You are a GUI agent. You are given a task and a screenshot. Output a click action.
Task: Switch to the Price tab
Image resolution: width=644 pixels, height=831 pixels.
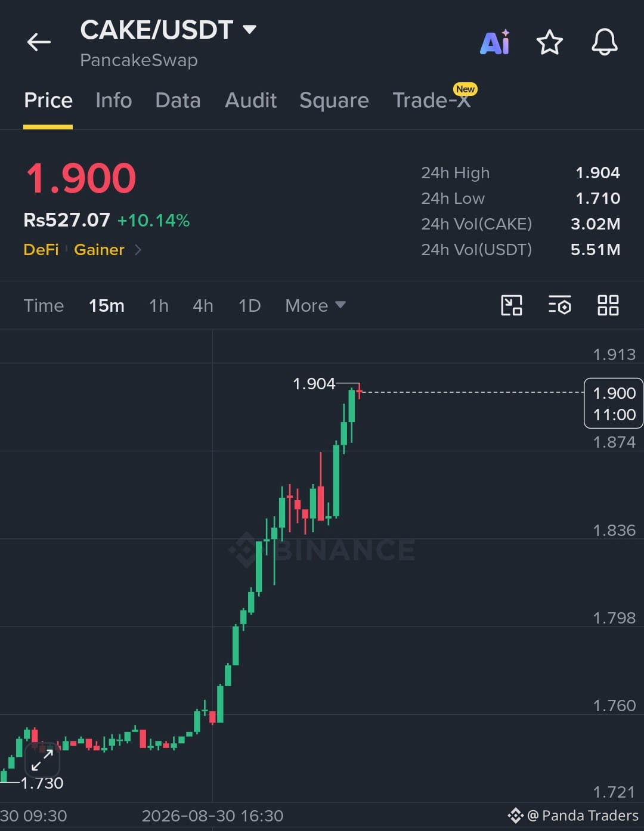tap(48, 101)
